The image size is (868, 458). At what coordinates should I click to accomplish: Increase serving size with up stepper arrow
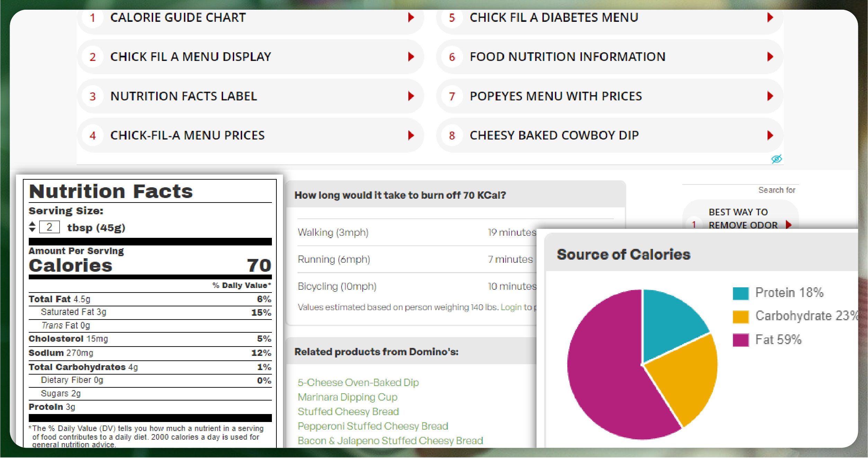32,224
